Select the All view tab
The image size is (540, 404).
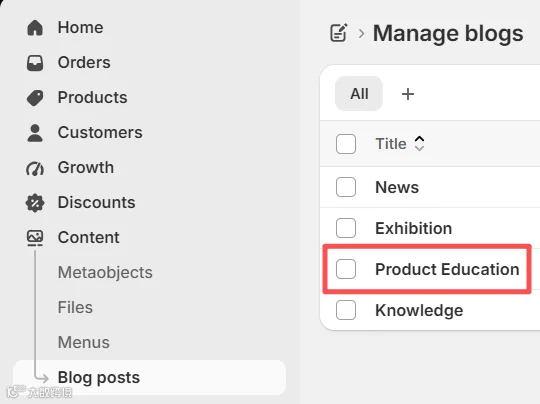[359, 94]
